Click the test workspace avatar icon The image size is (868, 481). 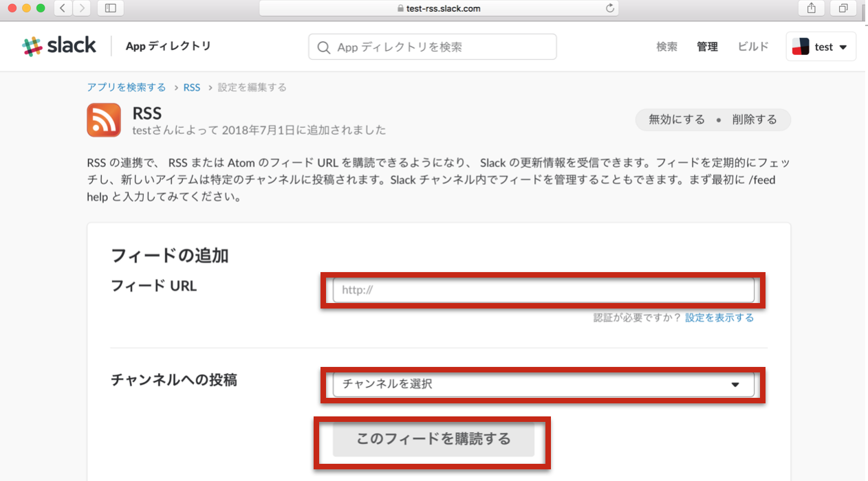point(801,46)
